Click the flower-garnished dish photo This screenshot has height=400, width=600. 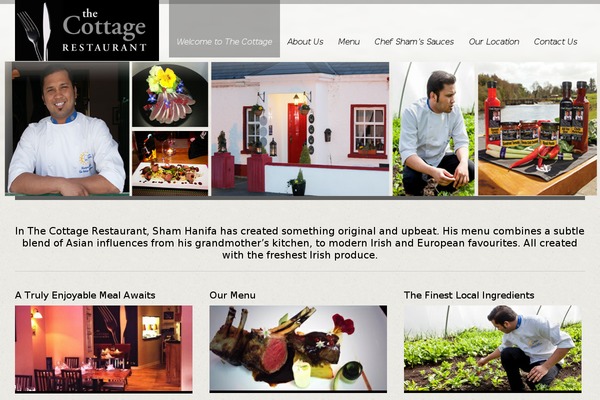(x=170, y=95)
